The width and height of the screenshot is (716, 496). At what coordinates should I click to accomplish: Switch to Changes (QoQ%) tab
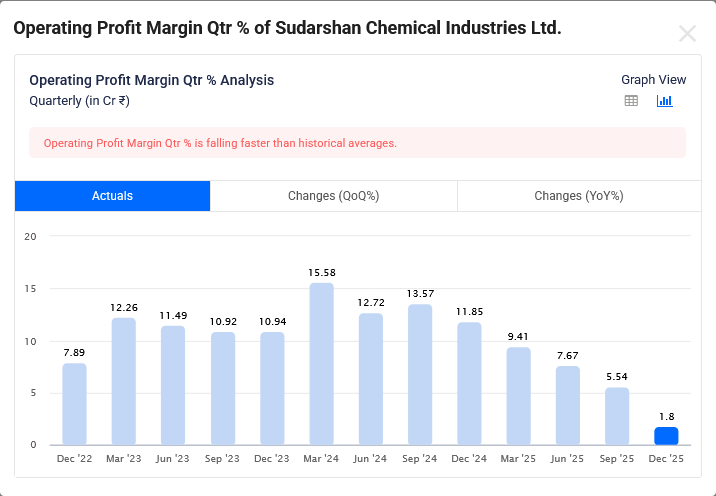[333, 196]
